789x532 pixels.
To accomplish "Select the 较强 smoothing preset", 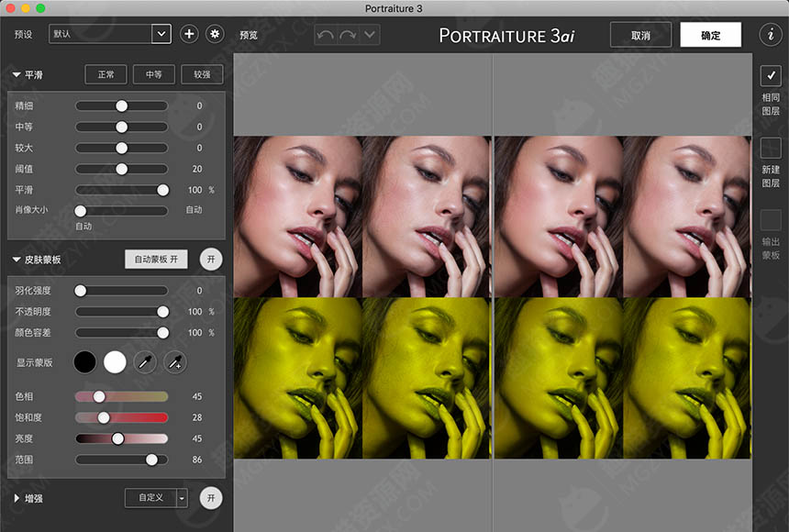I will click(202, 74).
